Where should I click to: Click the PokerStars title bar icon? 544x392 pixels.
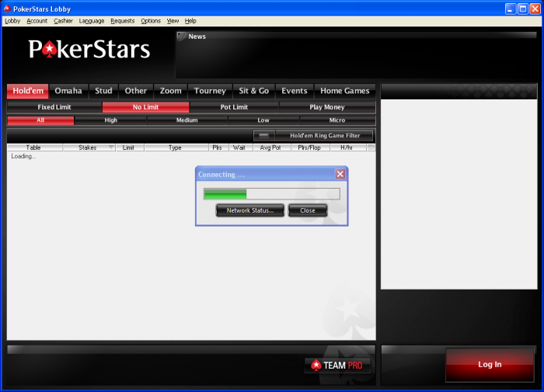click(7, 9)
